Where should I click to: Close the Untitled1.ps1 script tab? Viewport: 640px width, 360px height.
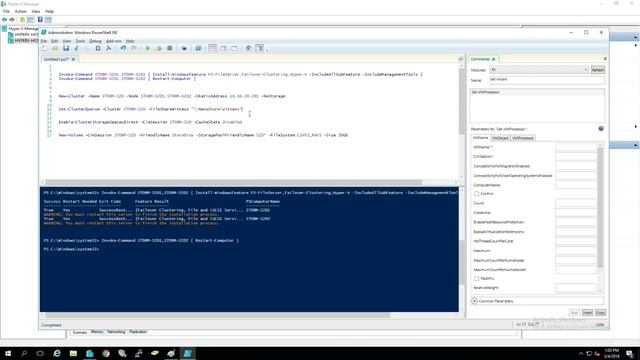click(73, 59)
